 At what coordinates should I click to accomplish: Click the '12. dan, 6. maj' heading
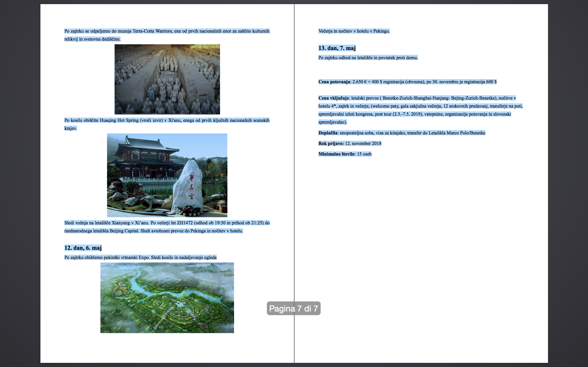tap(83, 248)
